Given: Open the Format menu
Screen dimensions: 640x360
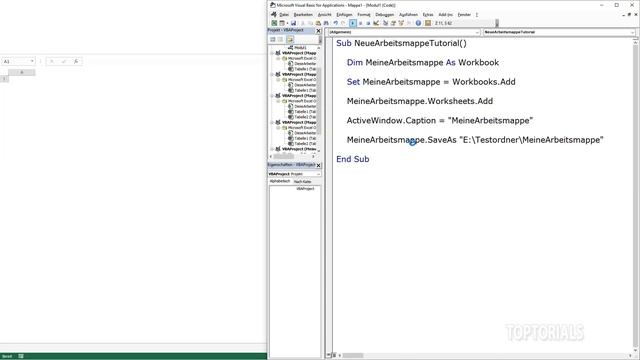Looking at the screenshot, I should 364,15.
